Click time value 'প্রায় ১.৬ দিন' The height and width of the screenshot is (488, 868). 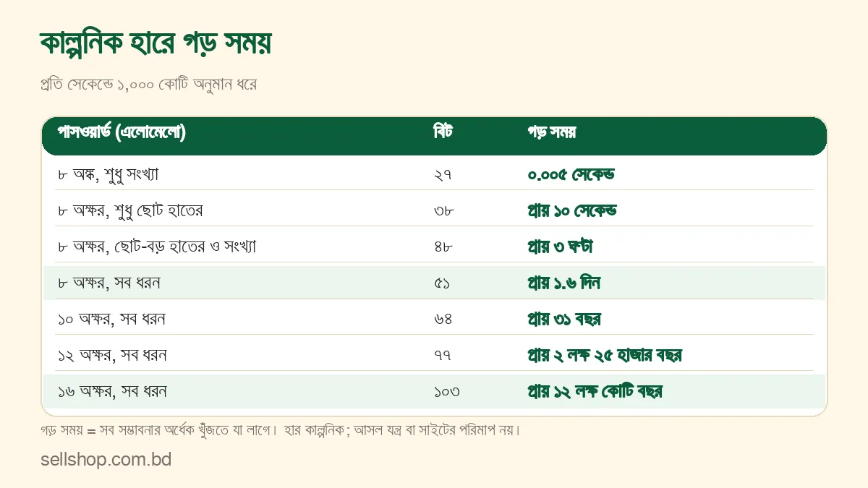coord(564,283)
